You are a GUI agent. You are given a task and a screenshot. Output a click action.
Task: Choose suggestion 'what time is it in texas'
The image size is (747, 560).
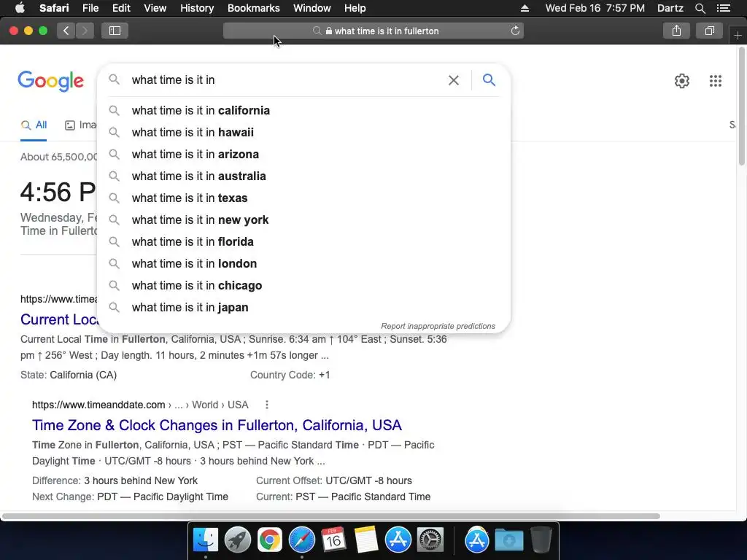pyautogui.click(x=304, y=198)
